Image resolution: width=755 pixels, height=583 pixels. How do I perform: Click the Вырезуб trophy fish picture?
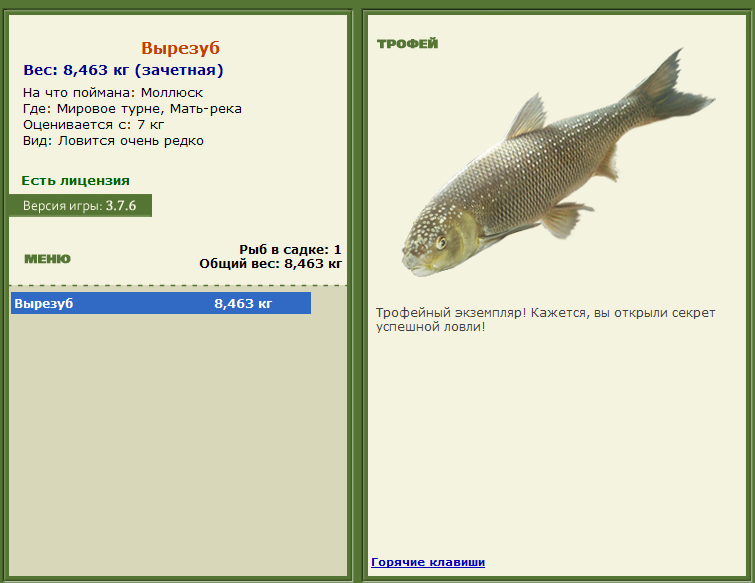pos(559,163)
